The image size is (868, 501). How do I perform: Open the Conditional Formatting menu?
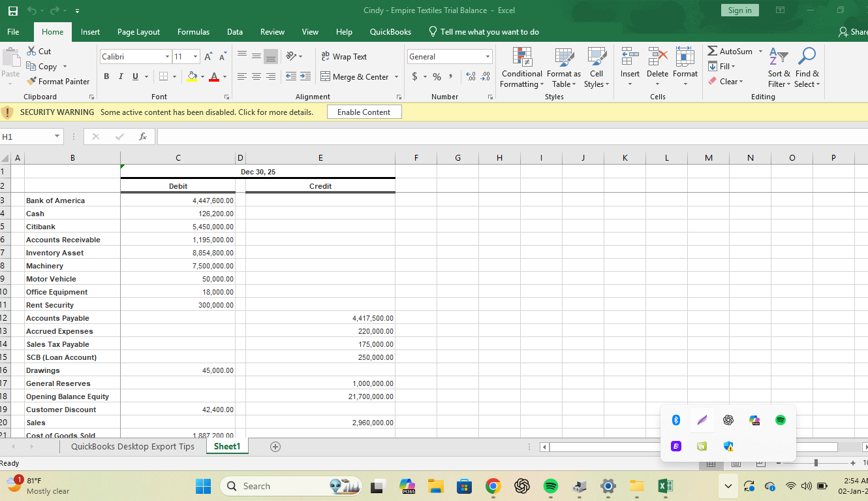click(521, 68)
